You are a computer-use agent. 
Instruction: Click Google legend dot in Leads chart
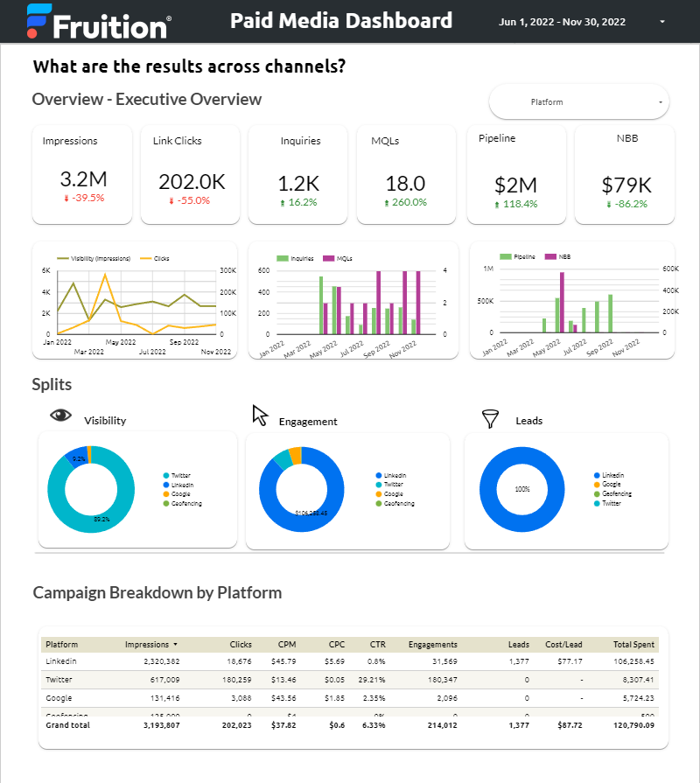597,485
